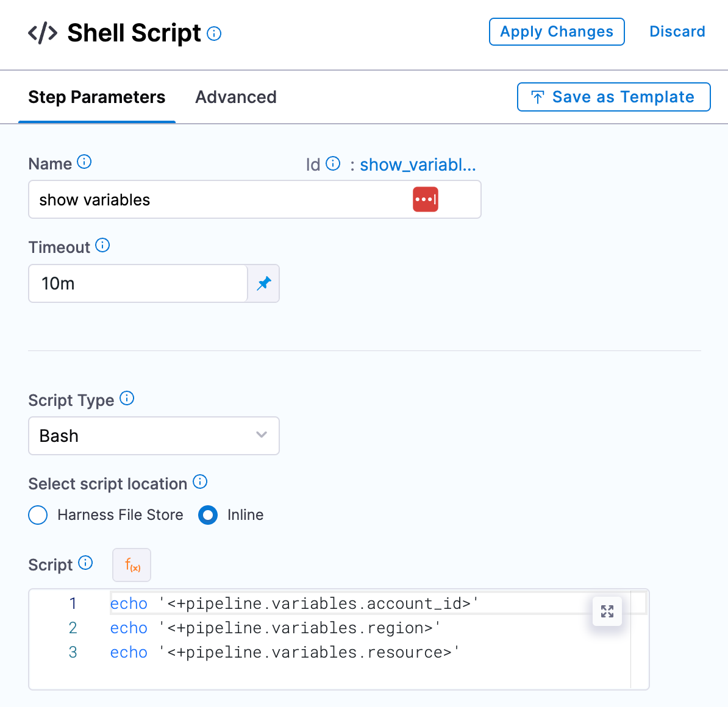Click the f(x) expression button above script
The width and height of the screenshot is (728, 707).
pyautogui.click(x=132, y=565)
